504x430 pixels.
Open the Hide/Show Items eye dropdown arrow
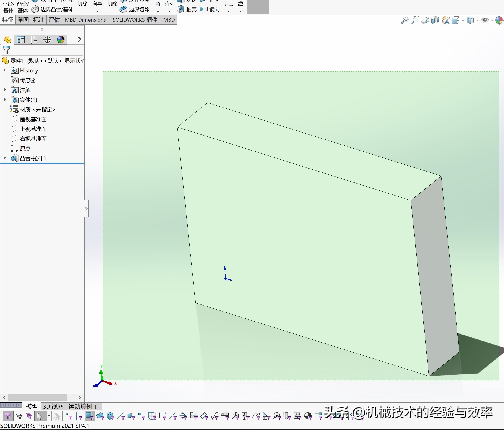492,21
